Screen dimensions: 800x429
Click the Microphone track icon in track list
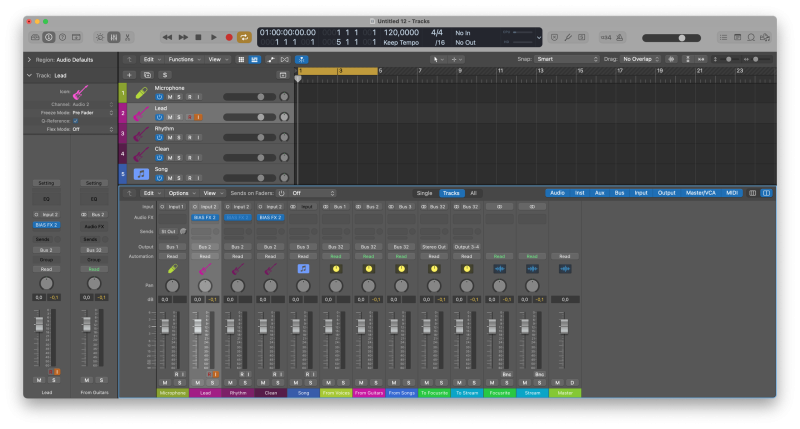tap(142, 93)
